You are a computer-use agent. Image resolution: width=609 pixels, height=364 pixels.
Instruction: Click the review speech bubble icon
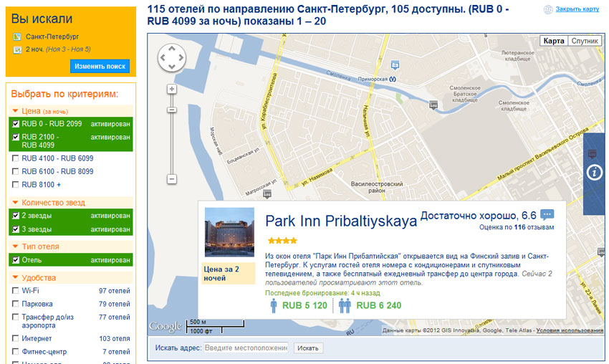[547, 215]
